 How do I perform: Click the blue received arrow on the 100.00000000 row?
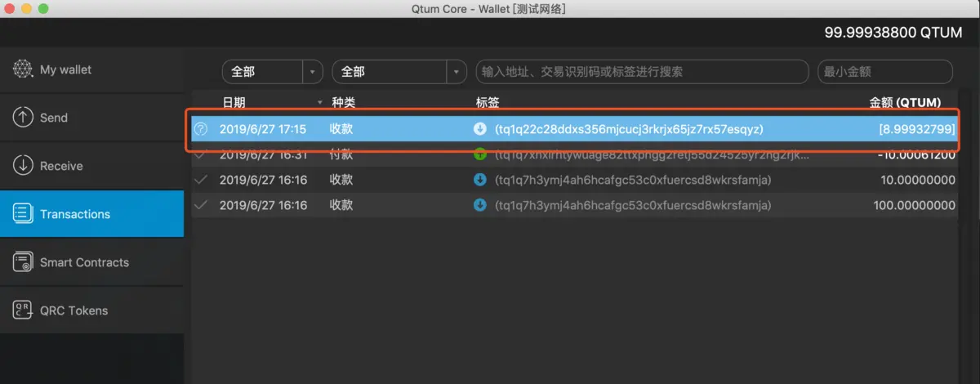click(480, 205)
